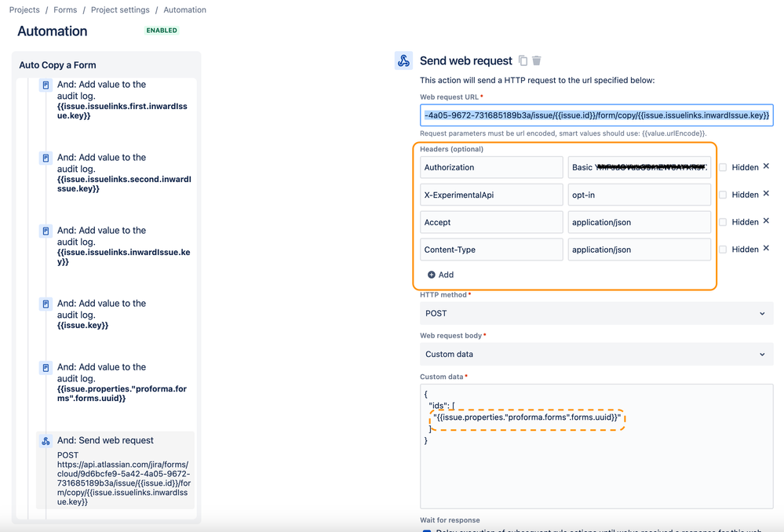Click the Content-Type application/json value field
Viewport: 784px width, 532px height.
639,250
